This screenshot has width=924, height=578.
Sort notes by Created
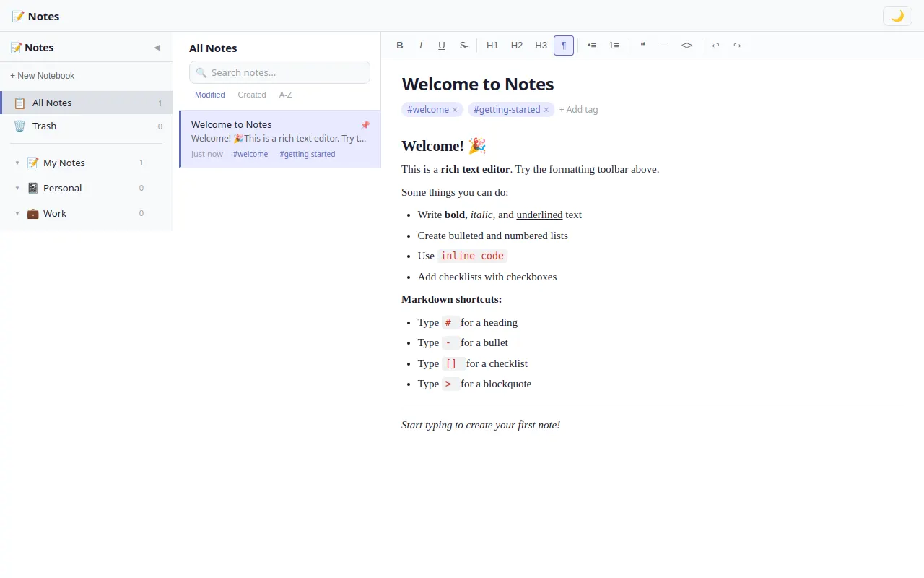coord(252,95)
